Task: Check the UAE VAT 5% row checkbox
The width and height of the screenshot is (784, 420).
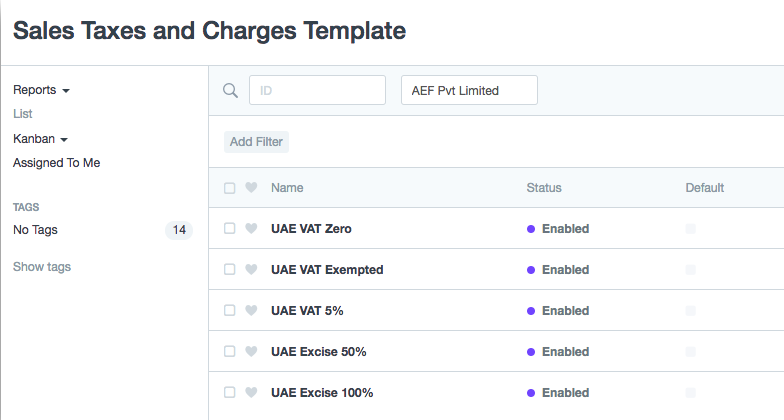Action: (x=230, y=310)
